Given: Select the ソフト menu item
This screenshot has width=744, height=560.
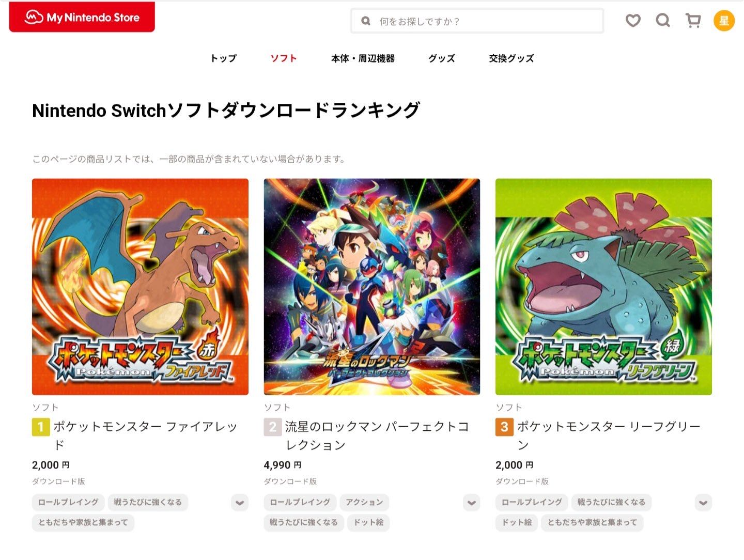Looking at the screenshot, I should click(284, 58).
